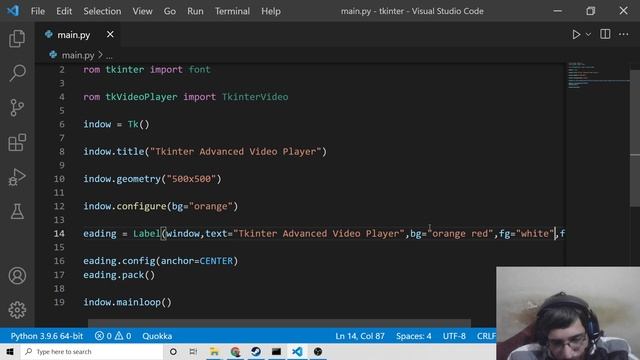Open Cortana circle in taskbar
The image size is (640, 360).
(x=173, y=351)
